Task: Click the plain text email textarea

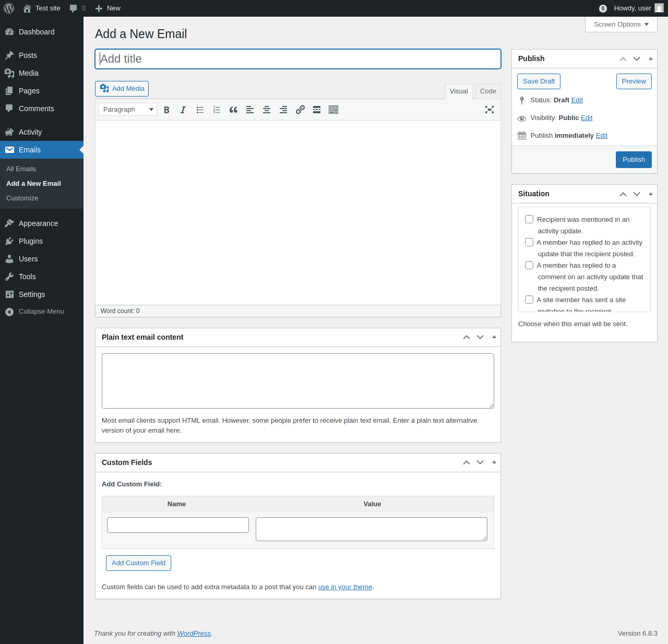Action: point(298,381)
